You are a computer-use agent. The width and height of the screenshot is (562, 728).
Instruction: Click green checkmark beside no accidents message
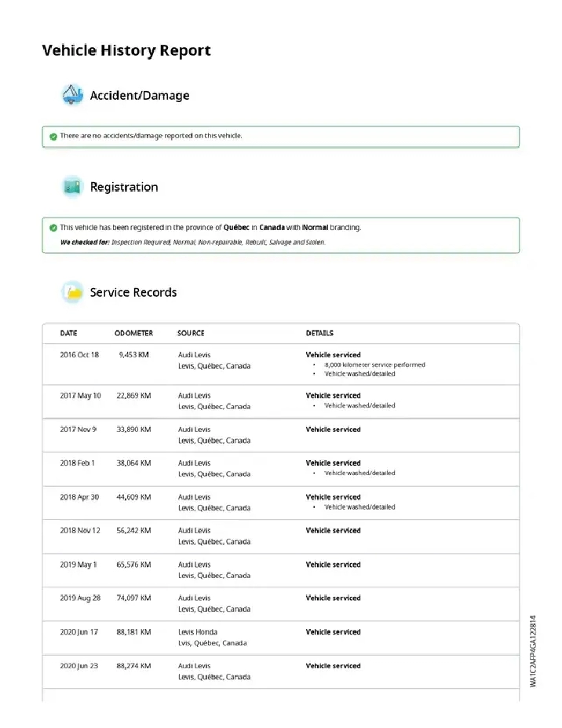(x=53, y=137)
